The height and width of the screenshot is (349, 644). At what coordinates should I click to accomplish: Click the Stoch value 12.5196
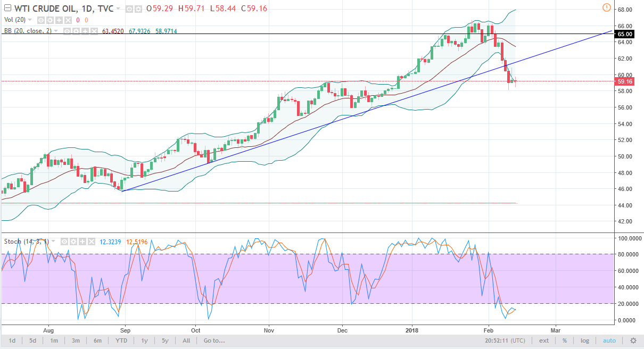pyautogui.click(x=137, y=242)
